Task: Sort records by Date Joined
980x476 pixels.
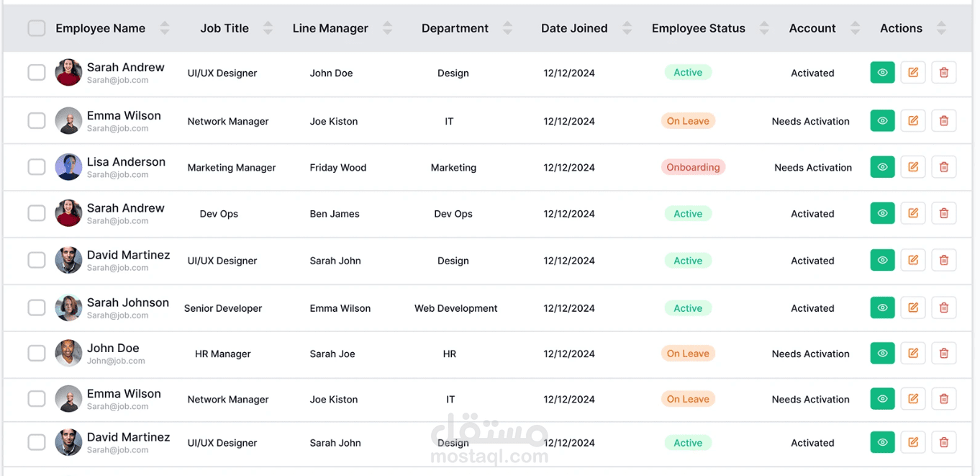Action: [627, 27]
